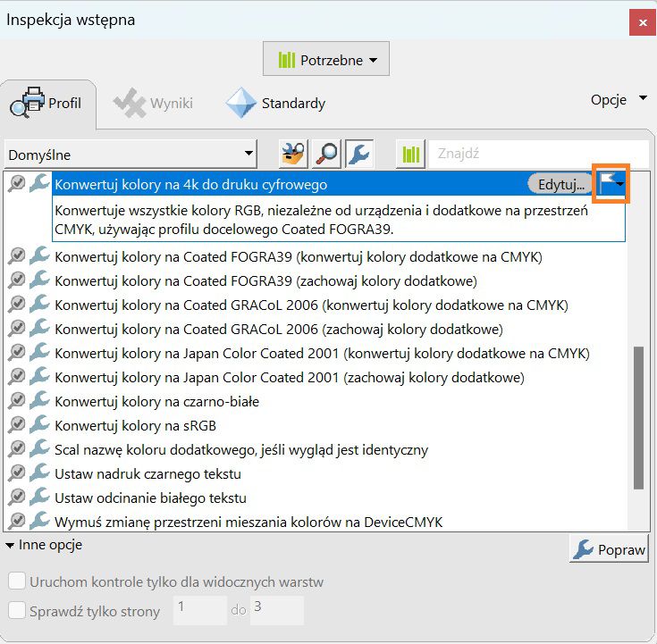Click magnifier check icon of GRACoL 2006 konwertuj row
Screen dimensions: 657x644
[x=16, y=305]
